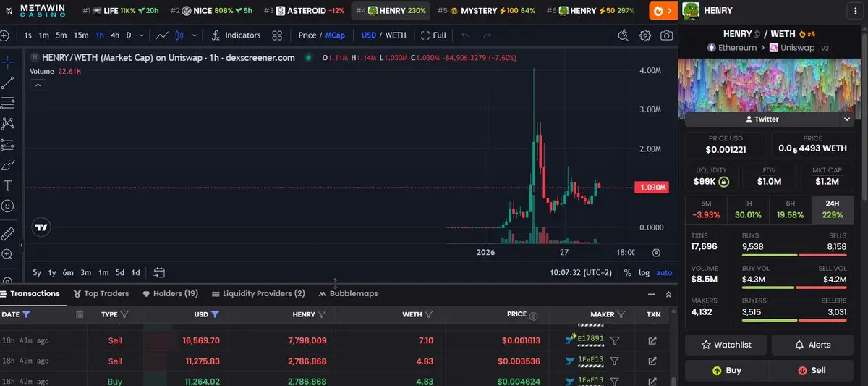The image size is (868, 386).
Task: Open the Alerts button
Action: 812,345
